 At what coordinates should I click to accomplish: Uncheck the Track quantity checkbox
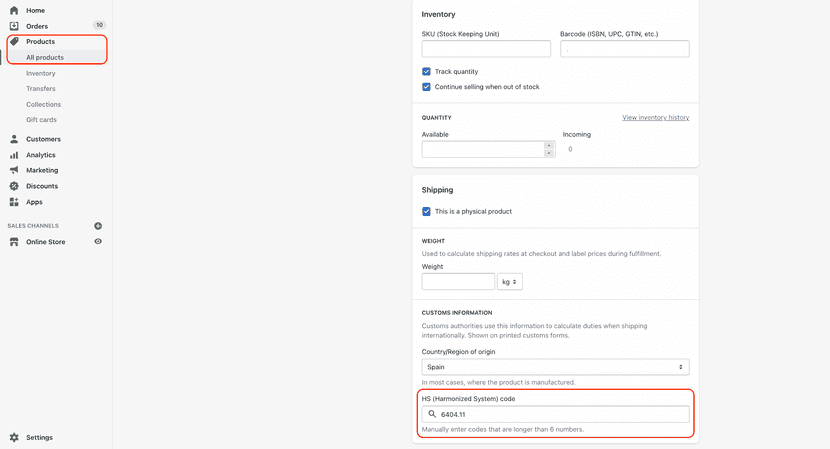coord(427,72)
